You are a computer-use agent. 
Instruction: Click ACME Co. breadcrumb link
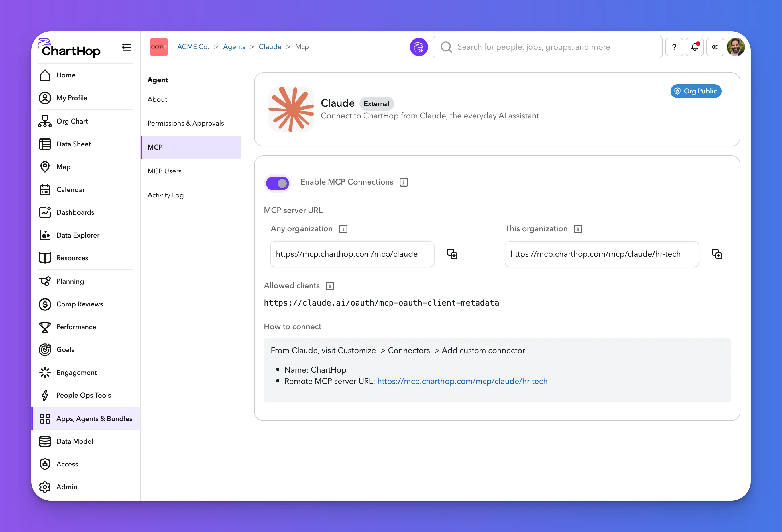pyautogui.click(x=193, y=47)
